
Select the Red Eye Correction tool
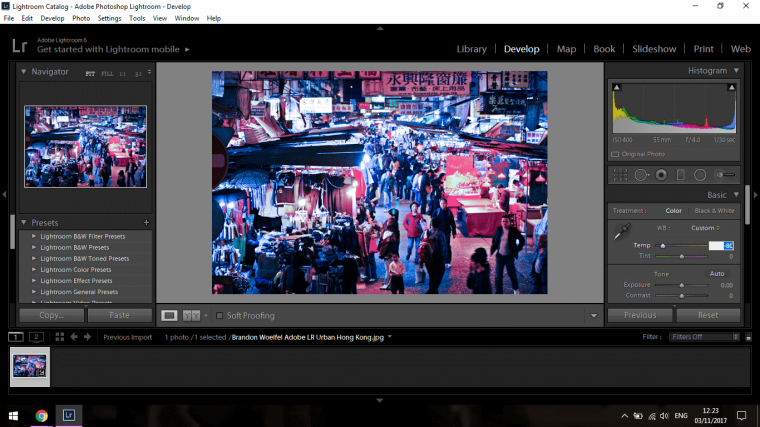click(x=661, y=175)
